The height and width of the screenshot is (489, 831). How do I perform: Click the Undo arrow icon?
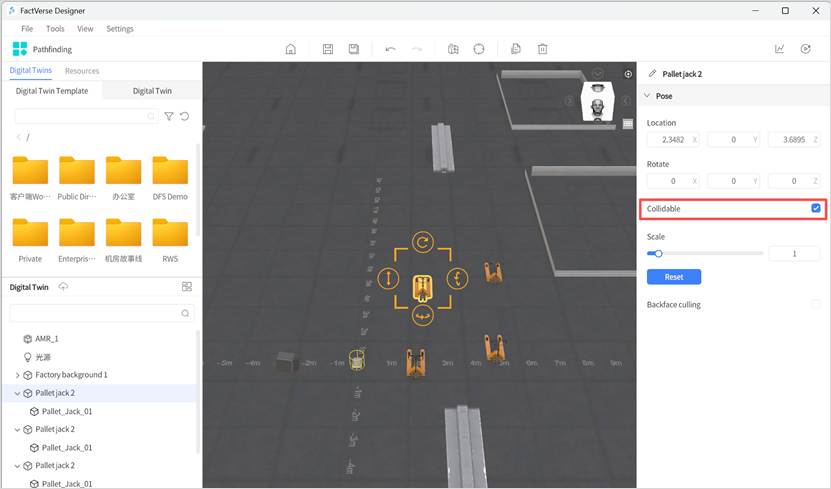(390, 49)
